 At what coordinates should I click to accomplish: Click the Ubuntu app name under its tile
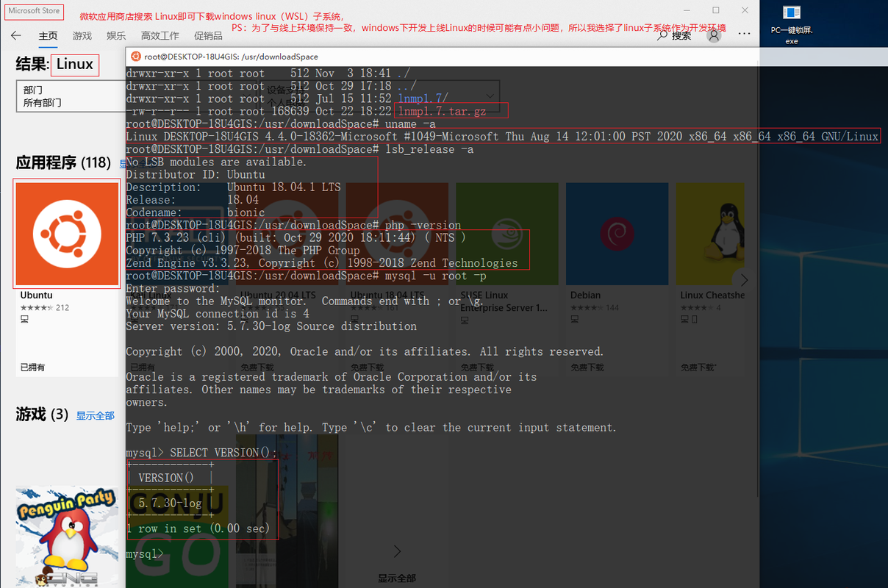coord(36,295)
